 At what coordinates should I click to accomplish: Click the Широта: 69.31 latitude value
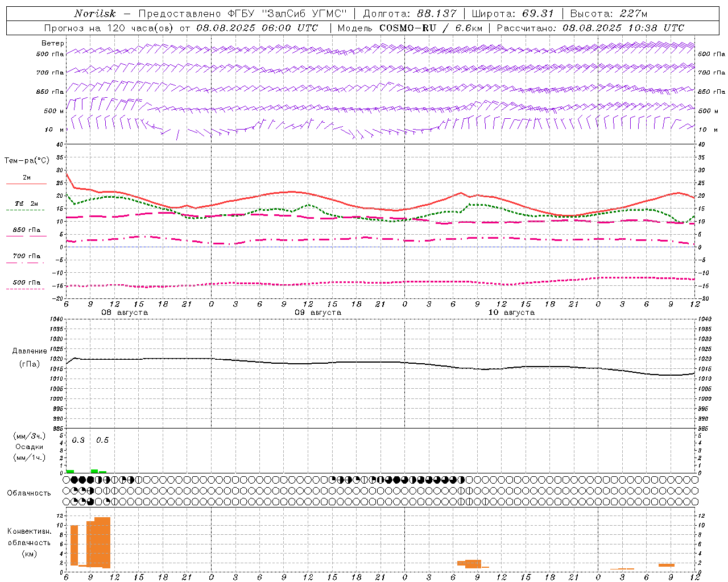(x=512, y=14)
